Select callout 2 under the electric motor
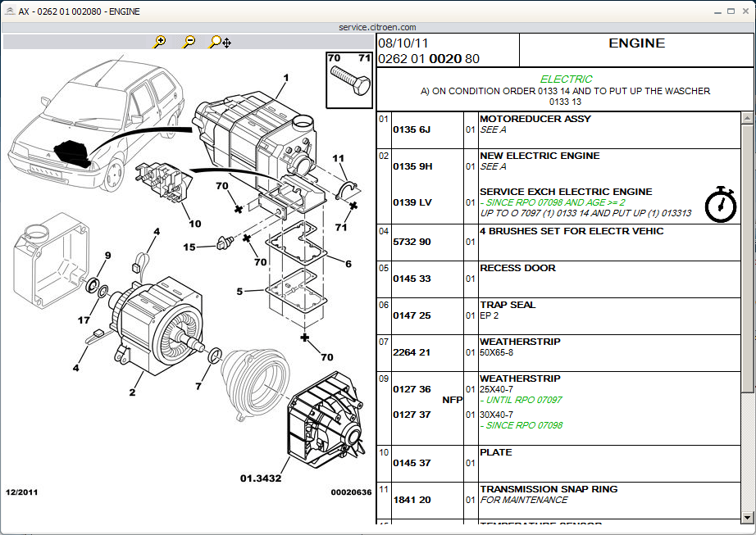 click(131, 392)
